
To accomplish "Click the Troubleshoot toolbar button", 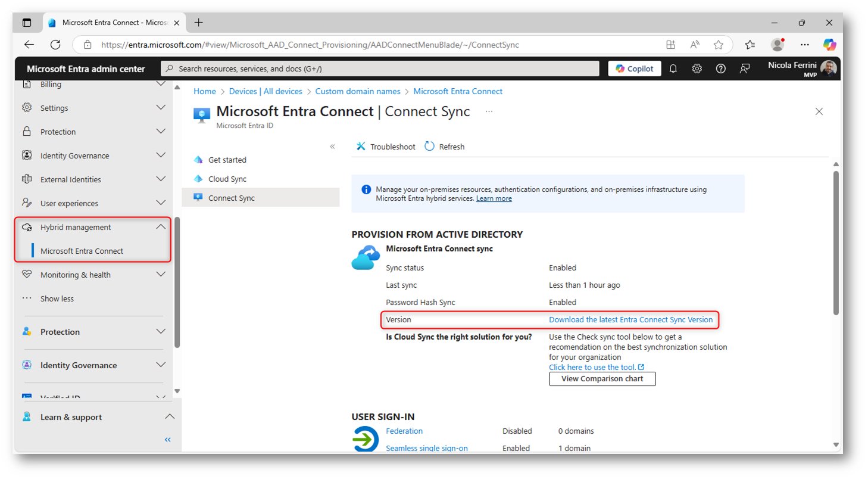I will tap(386, 147).
